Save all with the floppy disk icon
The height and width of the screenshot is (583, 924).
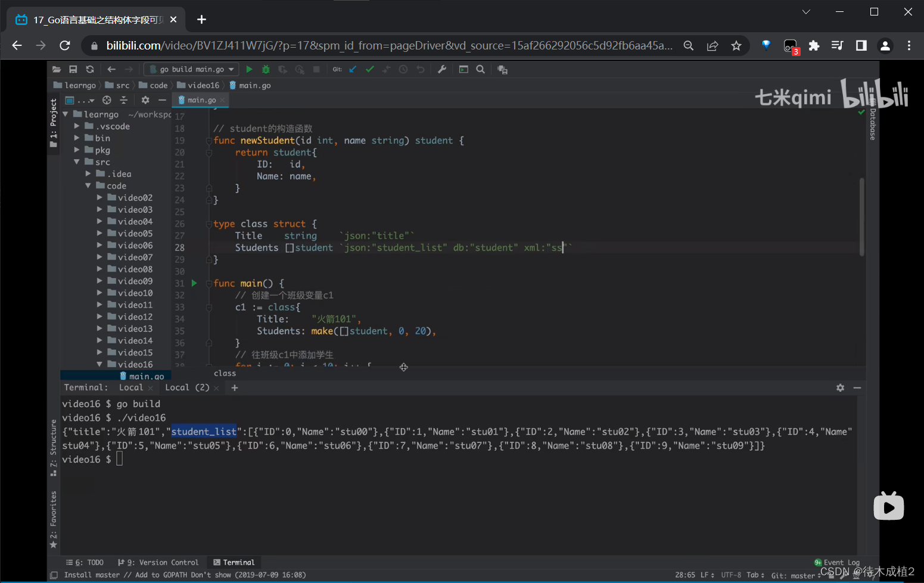[73, 69]
